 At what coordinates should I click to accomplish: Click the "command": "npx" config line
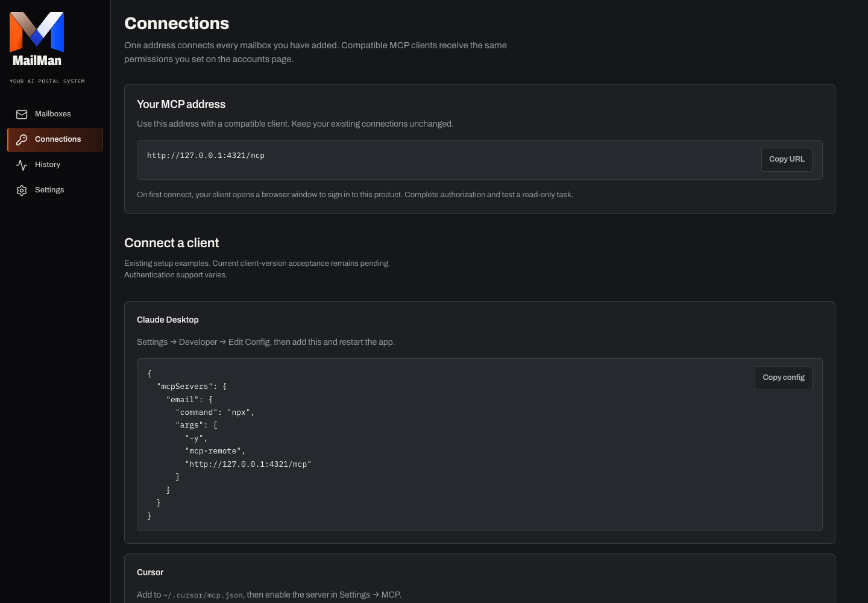coord(215,413)
